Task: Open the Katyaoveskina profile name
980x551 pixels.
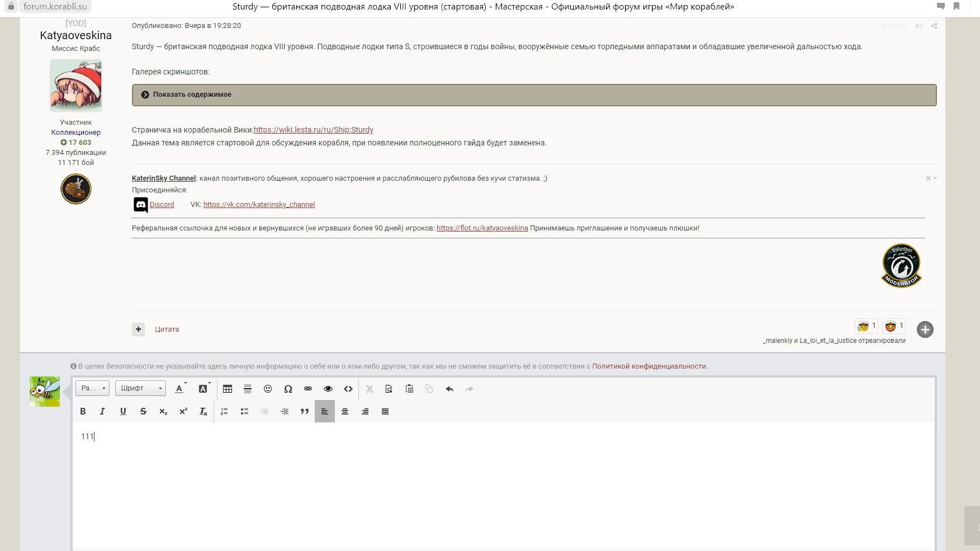Action: click(75, 35)
